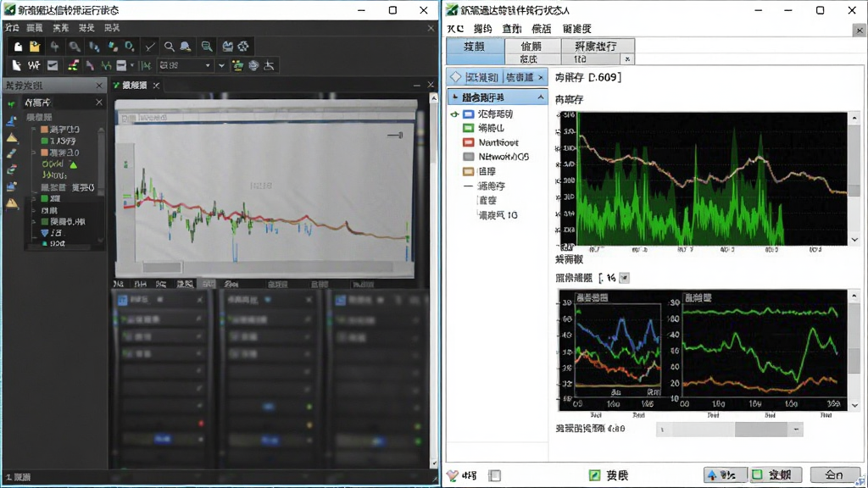The image size is (868, 488).
Task: Click the chevron button right of the toolbar combo box
Action: [x=221, y=66]
